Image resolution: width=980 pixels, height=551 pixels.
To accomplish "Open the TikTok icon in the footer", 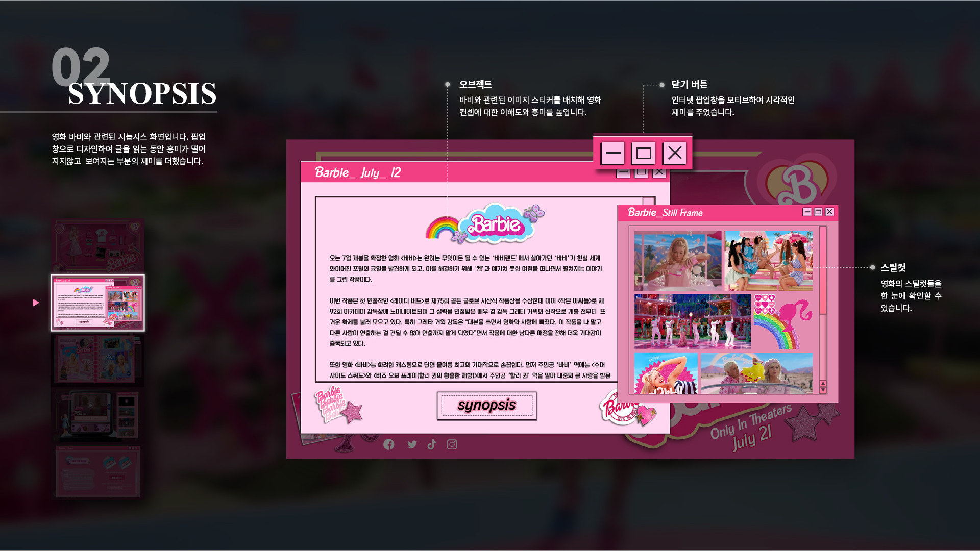I will [432, 444].
